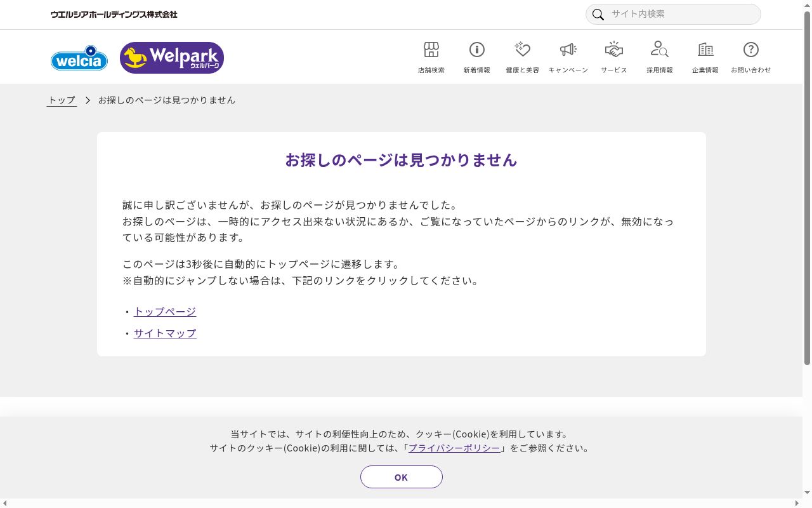Click the Welcia logo
812x508 pixels.
click(79, 58)
